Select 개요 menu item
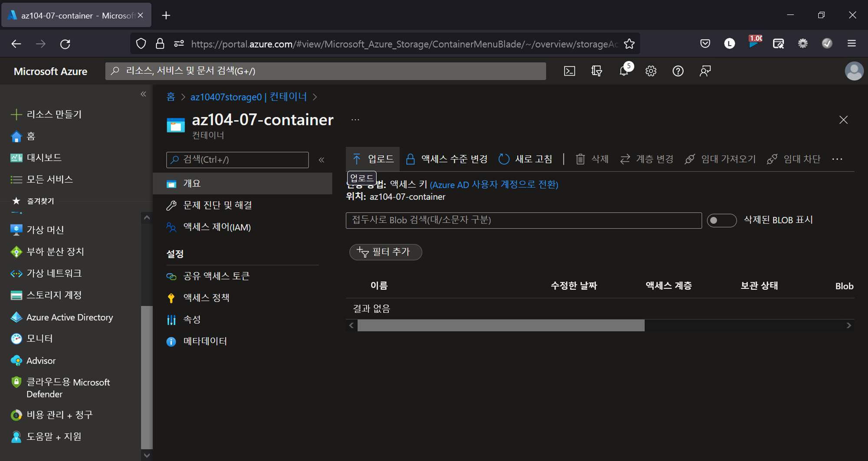Viewport: 868px width, 461px height. (x=243, y=183)
